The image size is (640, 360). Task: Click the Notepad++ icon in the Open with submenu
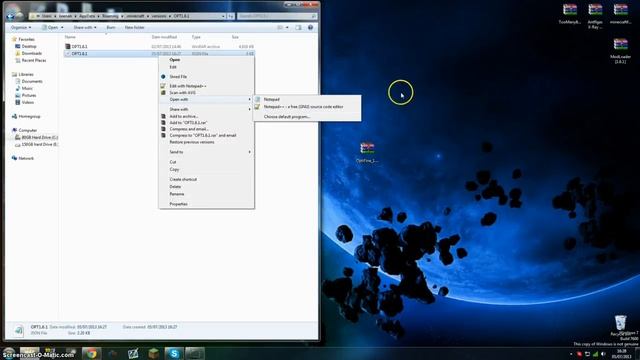click(x=257, y=107)
